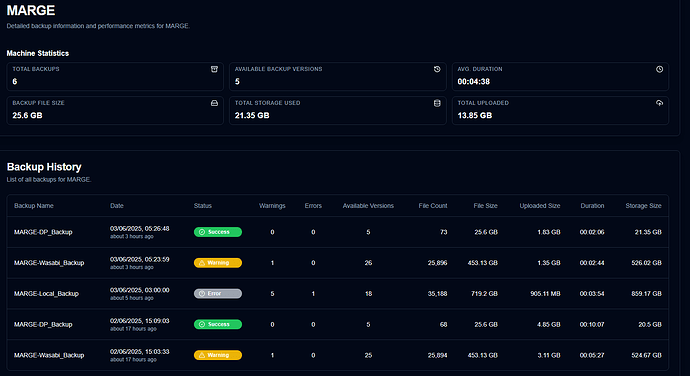This screenshot has width=690, height=376.
Task: Click the MARGE page title
Action: pyautogui.click(x=31, y=10)
